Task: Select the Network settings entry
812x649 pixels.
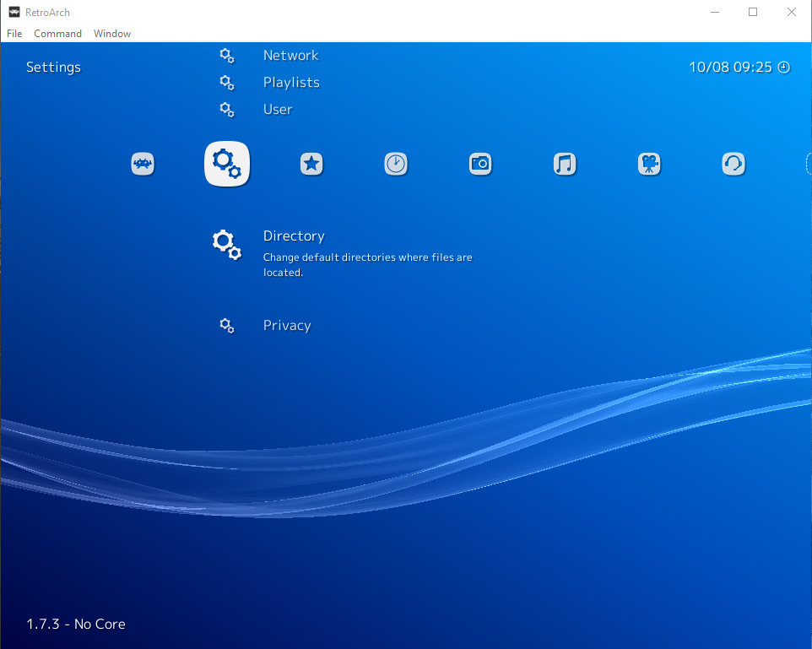Action: pyautogui.click(x=290, y=56)
